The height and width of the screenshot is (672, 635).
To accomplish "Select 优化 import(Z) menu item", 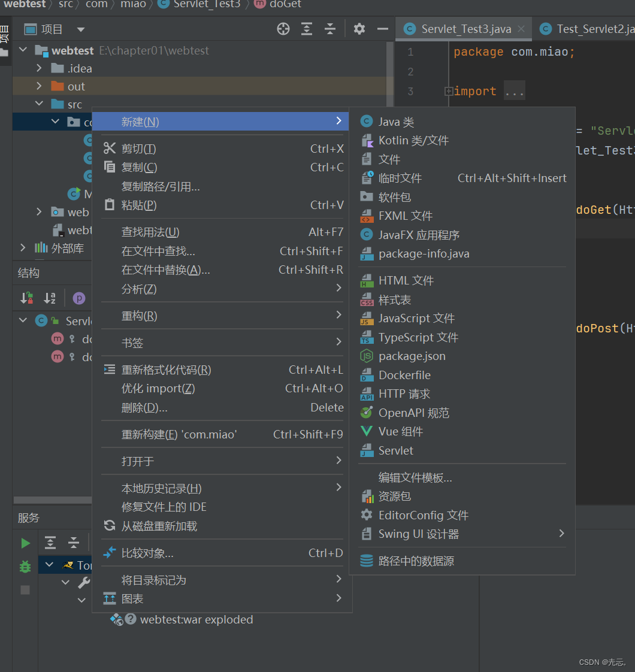I will tap(222, 389).
